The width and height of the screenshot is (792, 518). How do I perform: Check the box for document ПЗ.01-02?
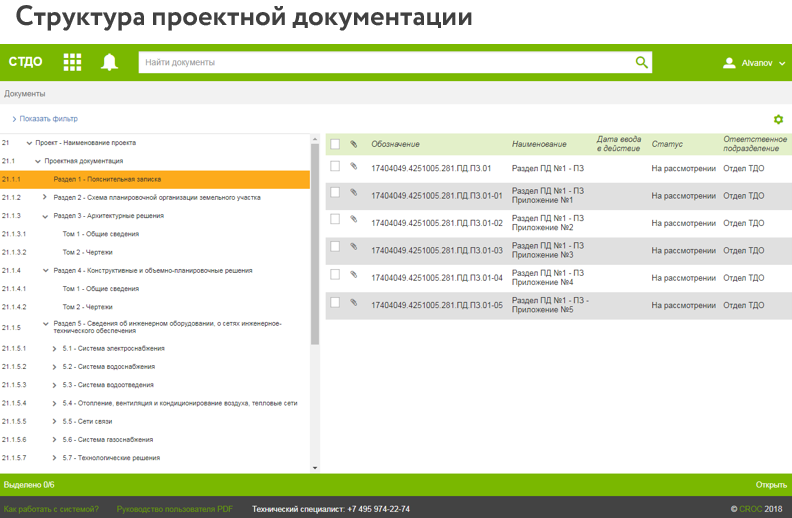[x=335, y=219]
